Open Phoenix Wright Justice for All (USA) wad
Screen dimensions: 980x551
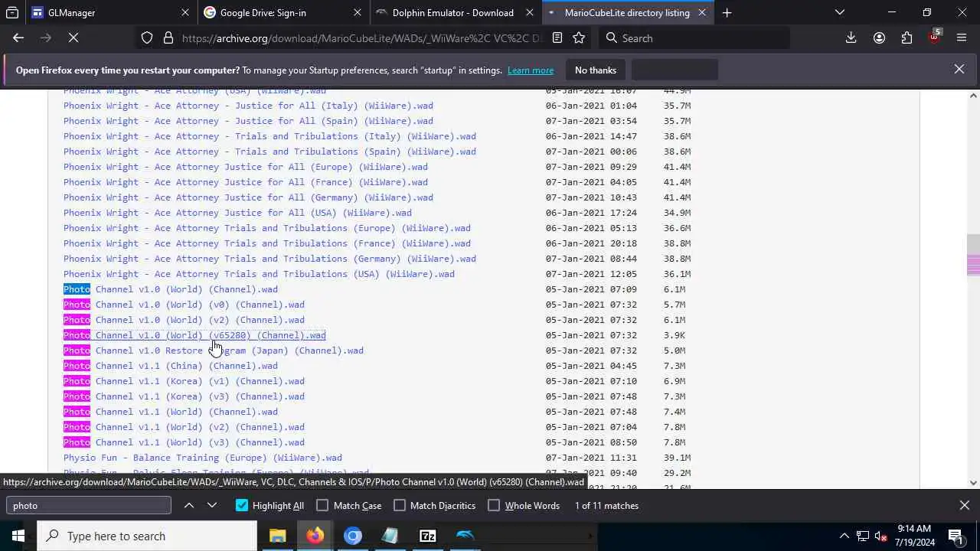(x=237, y=213)
